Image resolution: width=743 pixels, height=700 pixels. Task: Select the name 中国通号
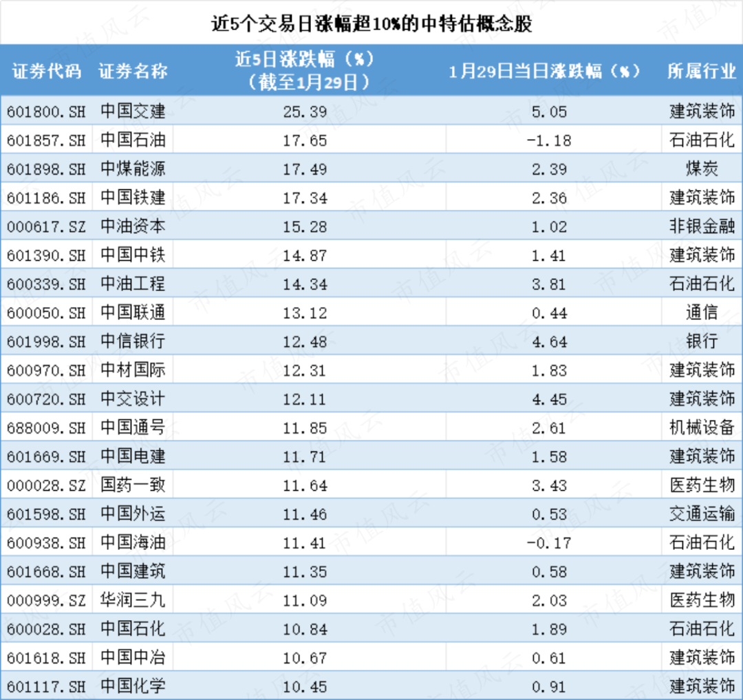(133, 427)
